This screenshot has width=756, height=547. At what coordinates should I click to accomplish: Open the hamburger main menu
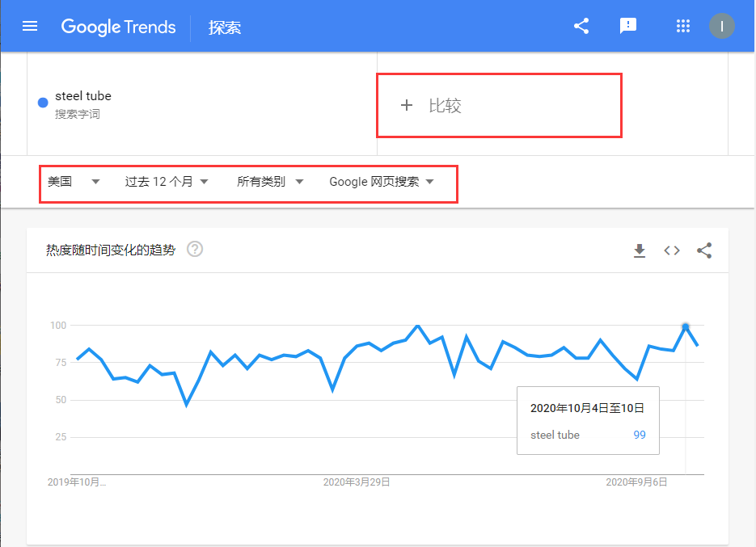pyautogui.click(x=30, y=26)
